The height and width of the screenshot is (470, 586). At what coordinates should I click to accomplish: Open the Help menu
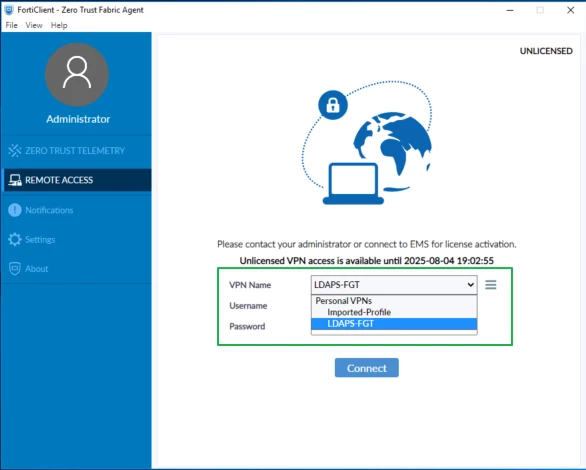coord(59,25)
